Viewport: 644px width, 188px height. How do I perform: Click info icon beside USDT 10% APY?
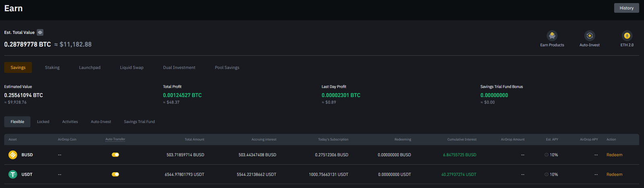[546, 175]
